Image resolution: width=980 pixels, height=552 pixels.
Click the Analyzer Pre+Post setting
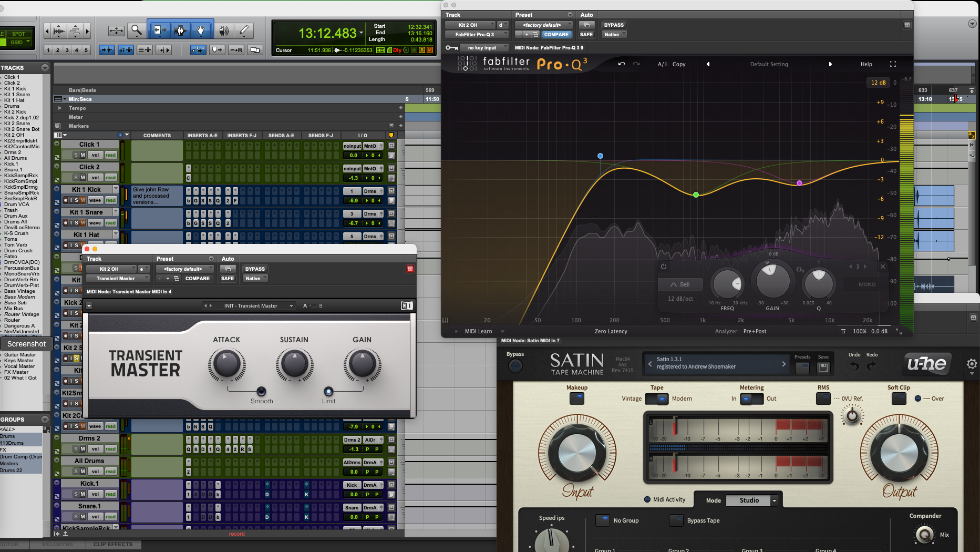(x=755, y=331)
